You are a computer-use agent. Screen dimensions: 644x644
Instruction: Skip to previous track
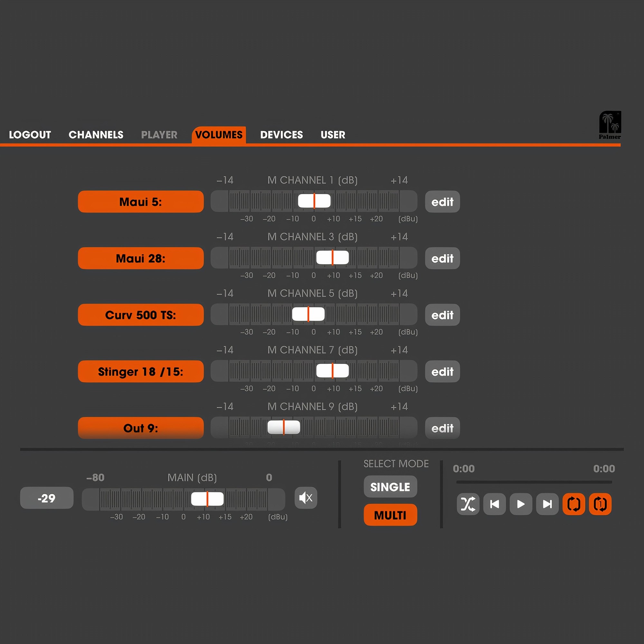[494, 504]
